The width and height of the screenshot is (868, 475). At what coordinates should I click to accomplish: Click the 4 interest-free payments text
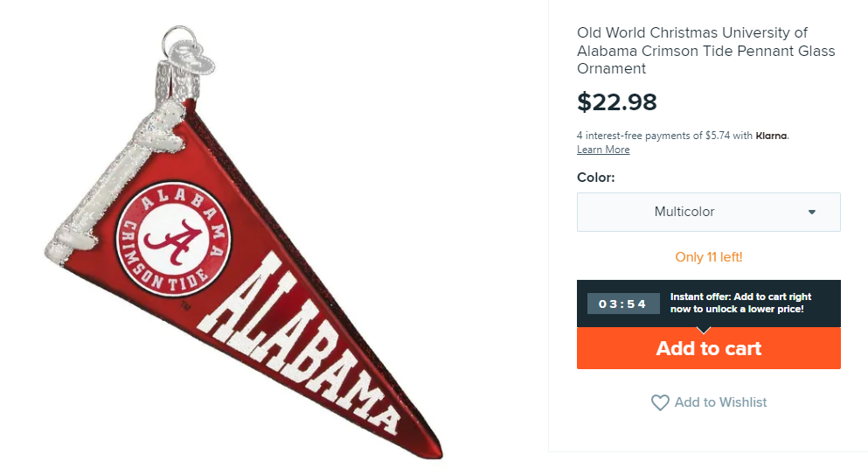664,136
